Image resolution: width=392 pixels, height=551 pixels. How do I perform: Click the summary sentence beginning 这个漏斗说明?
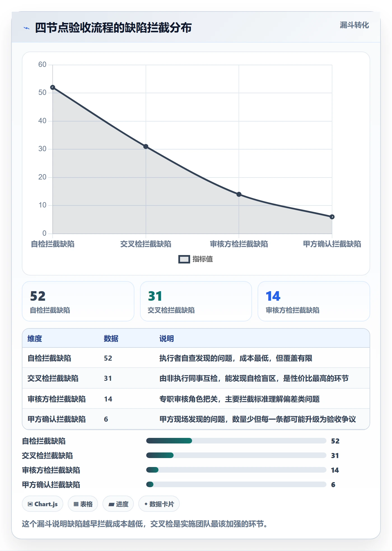(144, 524)
